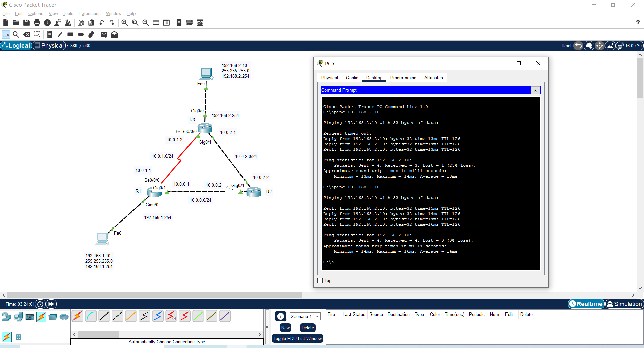Open the help question mark icon
Viewport: 644px width, 348px height.
(638, 23)
